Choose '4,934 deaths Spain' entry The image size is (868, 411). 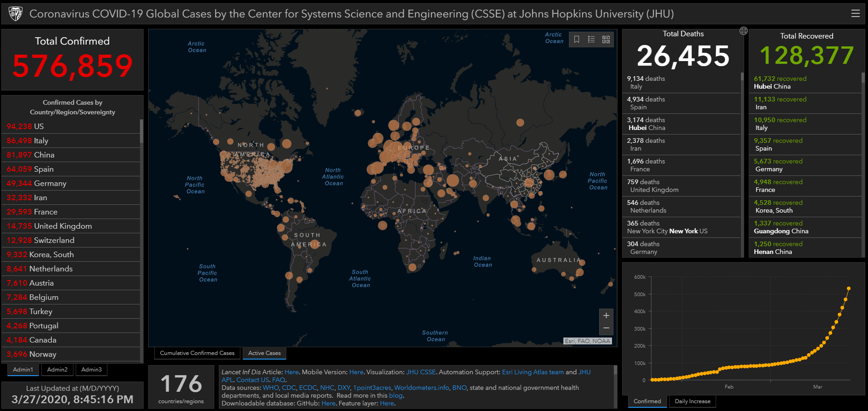coord(682,103)
